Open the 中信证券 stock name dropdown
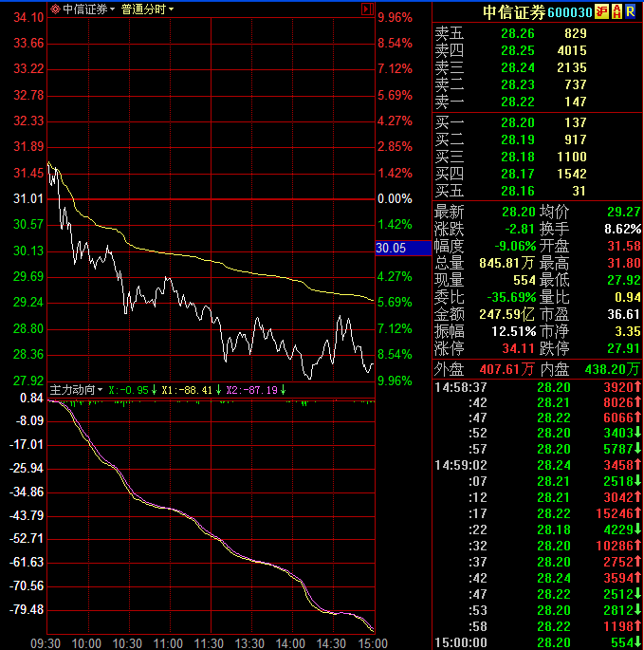Viewport: 644px width, 650px height. click(x=88, y=9)
